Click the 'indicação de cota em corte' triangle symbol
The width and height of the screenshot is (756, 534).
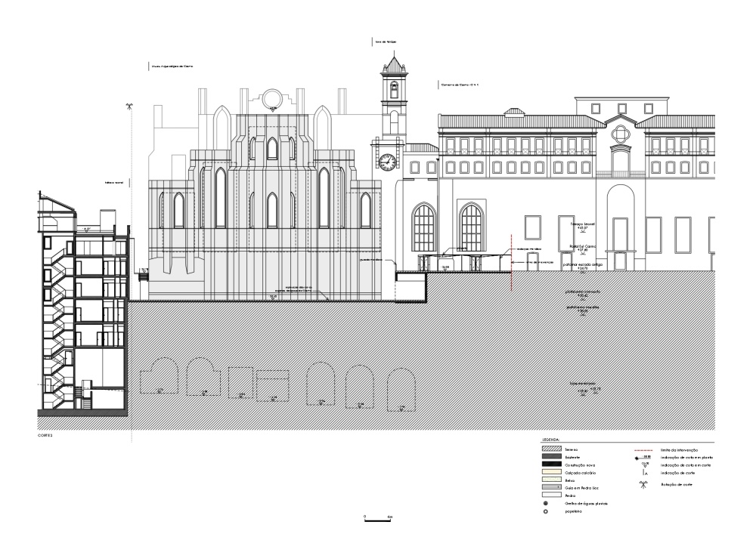[x=643, y=465]
